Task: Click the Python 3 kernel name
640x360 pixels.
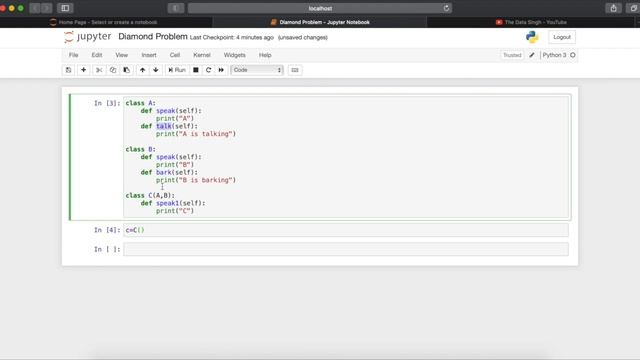Action: coord(554,55)
